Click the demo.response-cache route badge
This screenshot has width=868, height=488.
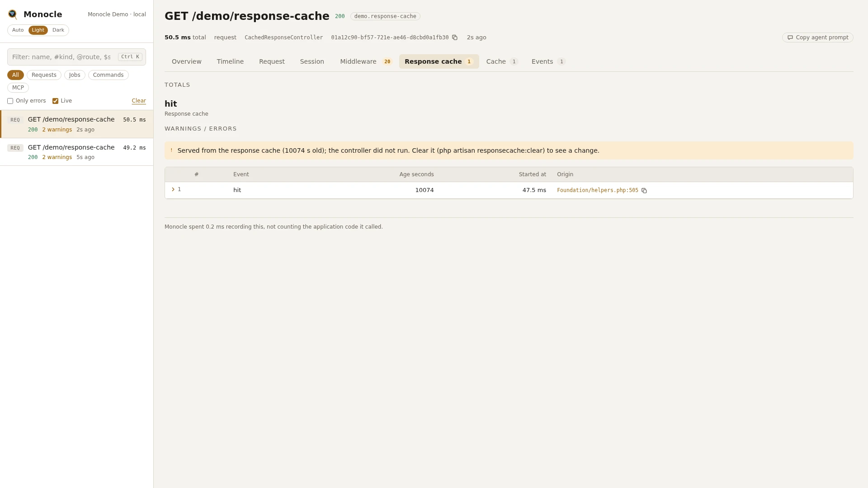(385, 16)
